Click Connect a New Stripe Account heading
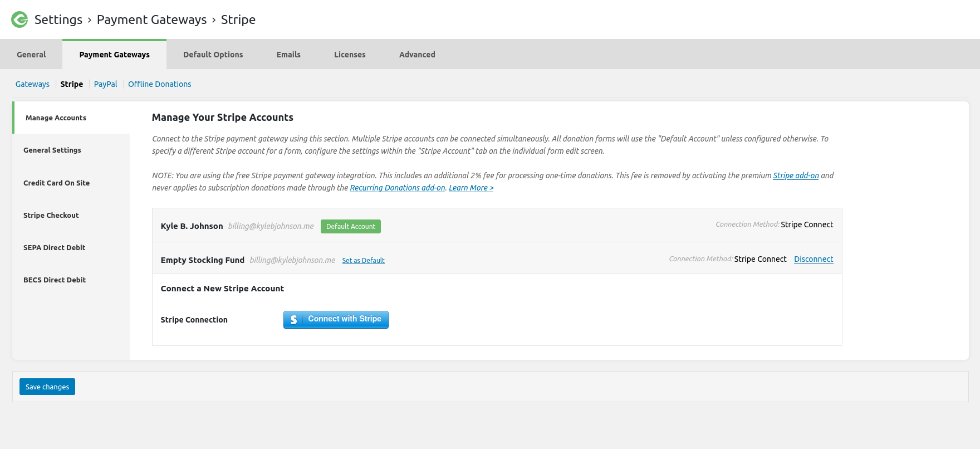The height and width of the screenshot is (449, 980). coord(222,289)
